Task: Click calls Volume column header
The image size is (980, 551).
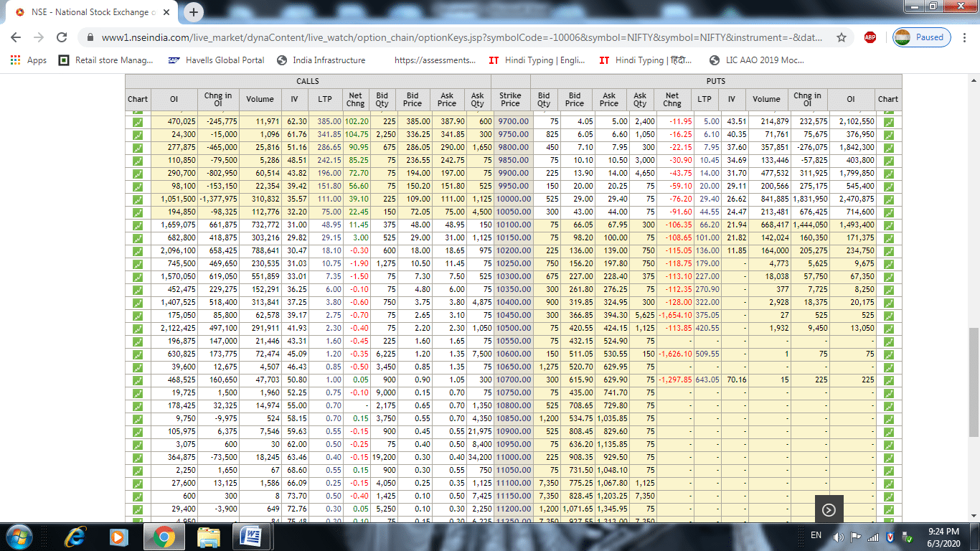Action: pyautogui.click(x=260, y=100)
